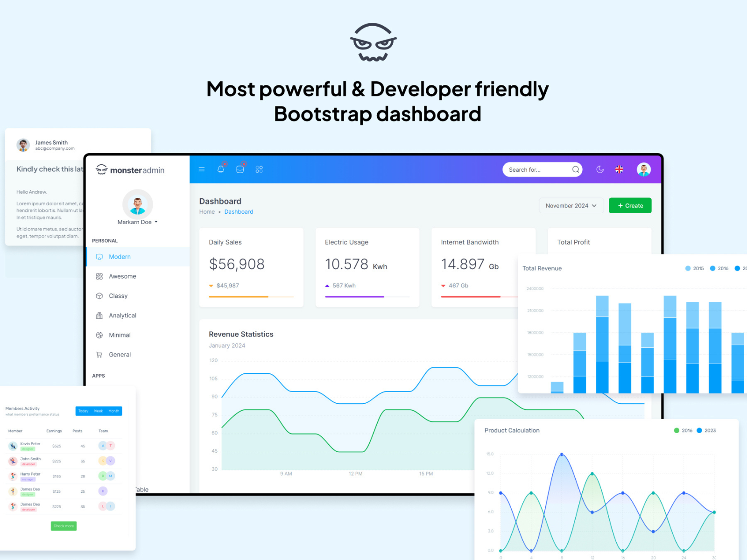The height and width of the screenshot is (560, 747).
Task: Toggle the 2015 series in Total Revenue
Action: coord(694,268)
